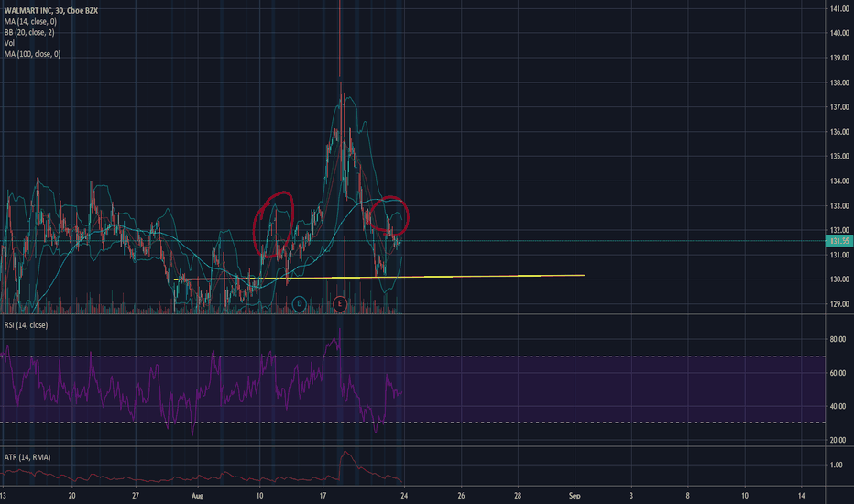Click the 134.00 price axis label
Screen dimensions: 854x504
point(839,181)
